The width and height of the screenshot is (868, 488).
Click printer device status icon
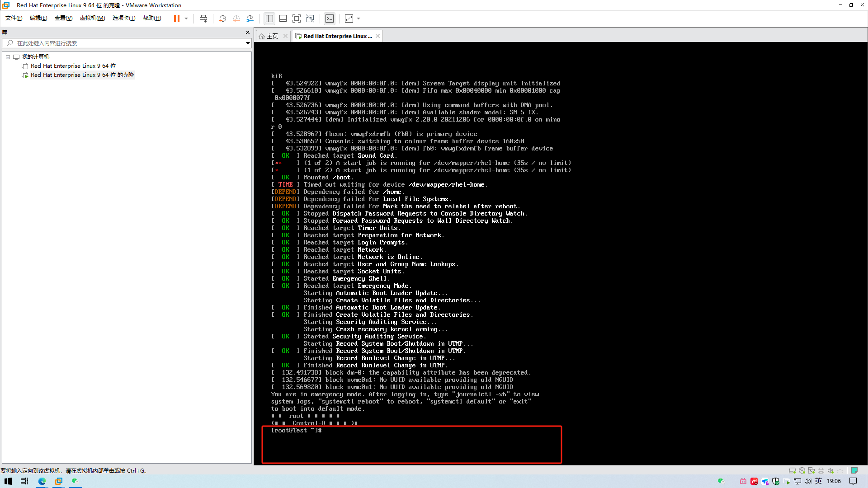[821, 470]
